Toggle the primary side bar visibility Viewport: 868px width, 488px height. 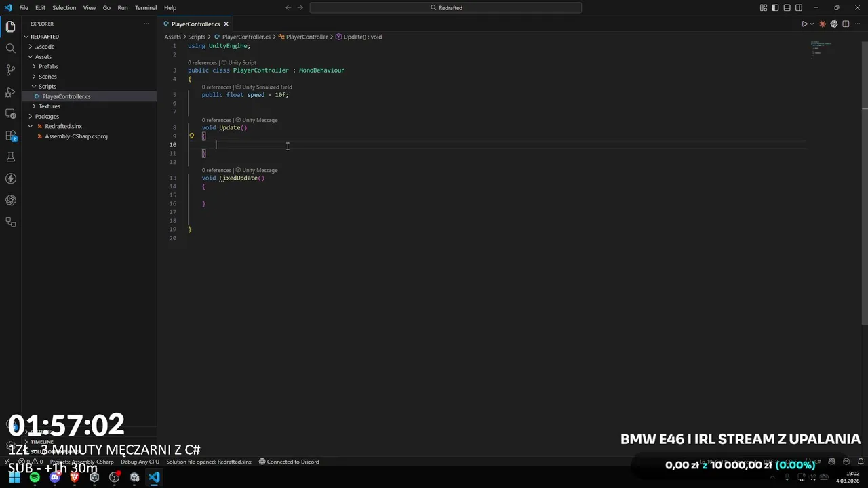click(x=775, y=7)
